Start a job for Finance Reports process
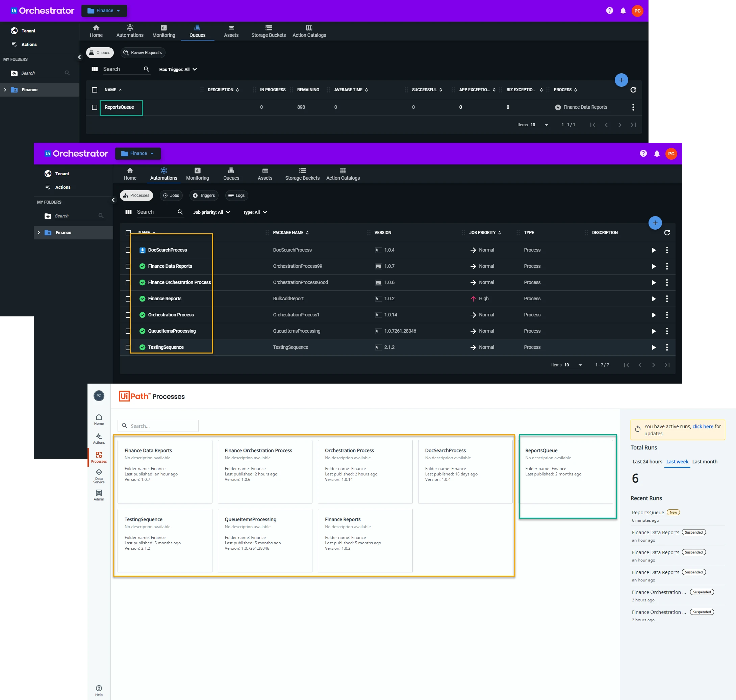The height and width of the screenshot is (700, 736). tap(654, 299)
